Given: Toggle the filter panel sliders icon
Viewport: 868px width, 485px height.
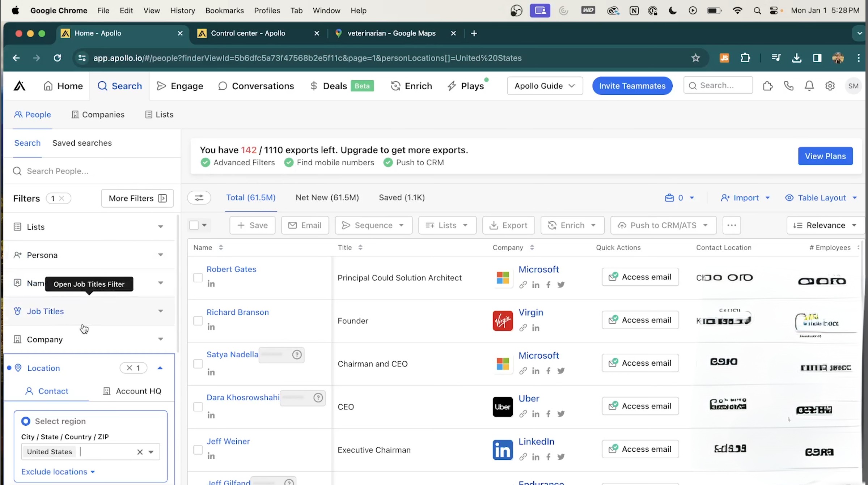Looking at the screenshot, I should 199,198.
